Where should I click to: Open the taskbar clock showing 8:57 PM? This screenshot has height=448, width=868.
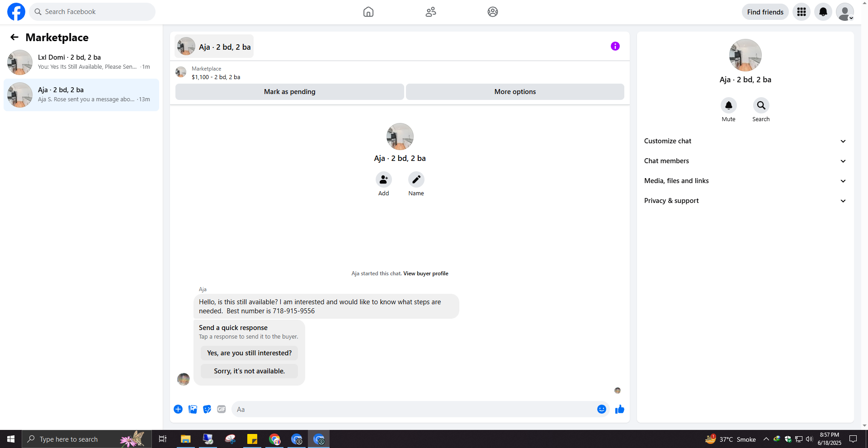(830, 439)
